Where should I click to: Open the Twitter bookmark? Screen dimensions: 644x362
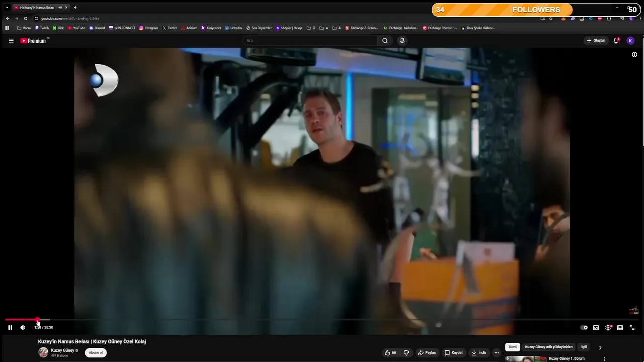click(170, 28)
